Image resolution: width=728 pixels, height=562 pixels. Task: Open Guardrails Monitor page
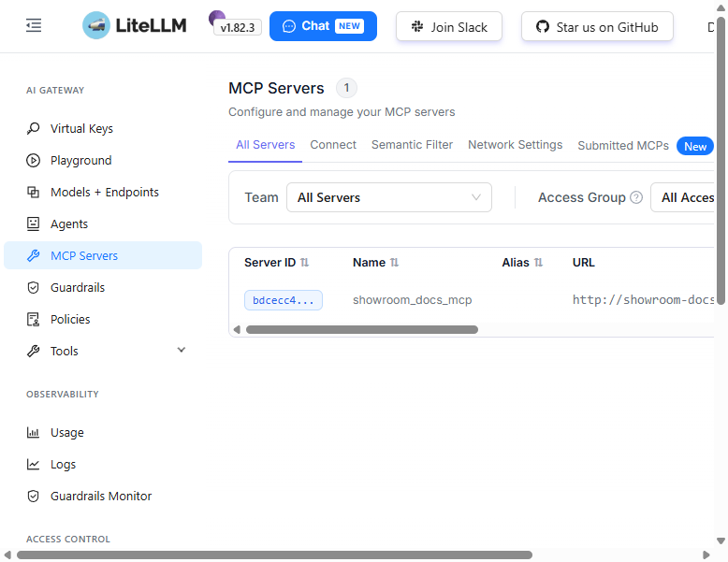click(103, 497)
